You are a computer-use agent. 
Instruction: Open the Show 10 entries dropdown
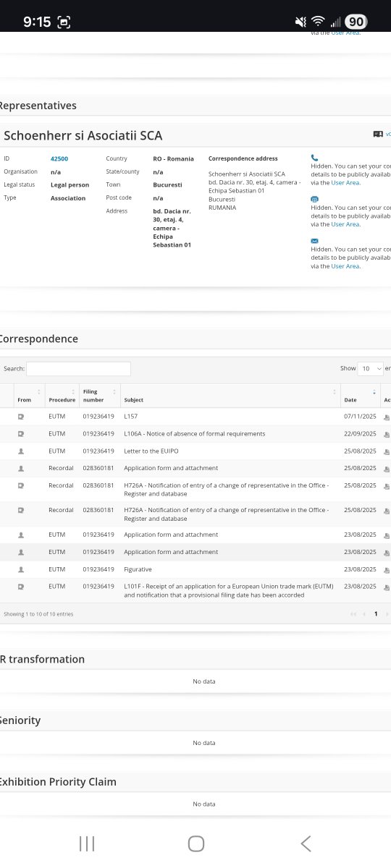370,368
